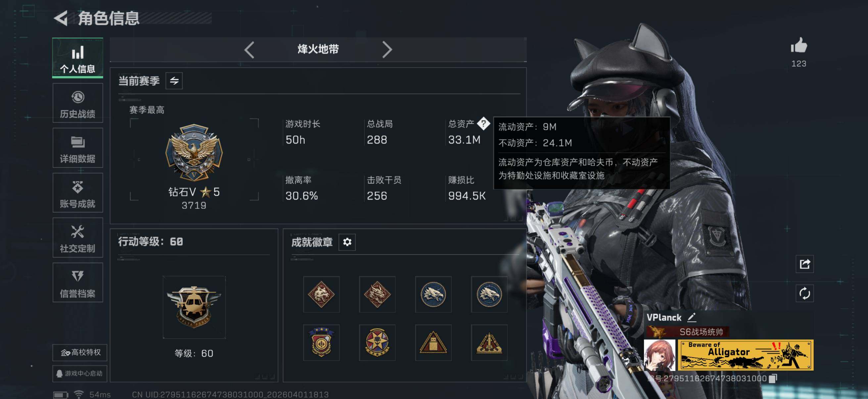Screen dimensions: 868x399
Task: Show the 总资产 help question mark
Action: pyautogui.click(x=484, y=124)
